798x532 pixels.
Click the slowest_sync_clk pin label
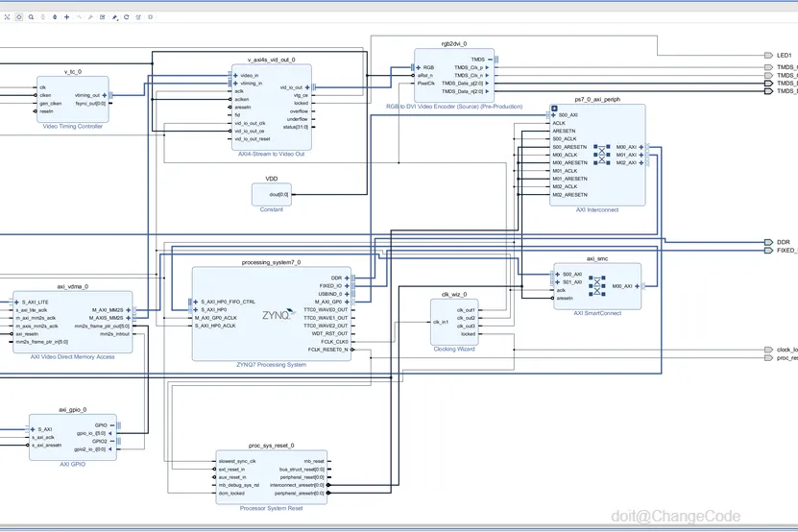pyautogui.click(x=237, y=461)
